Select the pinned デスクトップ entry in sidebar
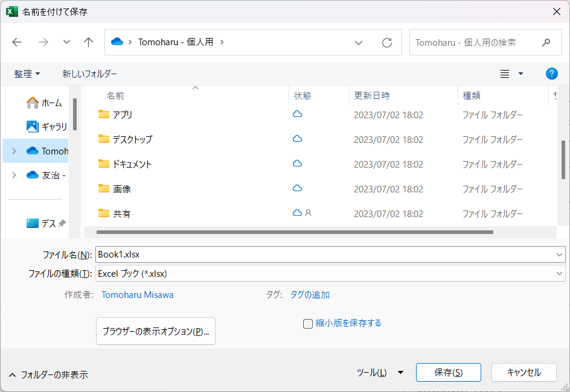Image resolution: width=570 pixels, height=392 pixels. click(46, 223)
